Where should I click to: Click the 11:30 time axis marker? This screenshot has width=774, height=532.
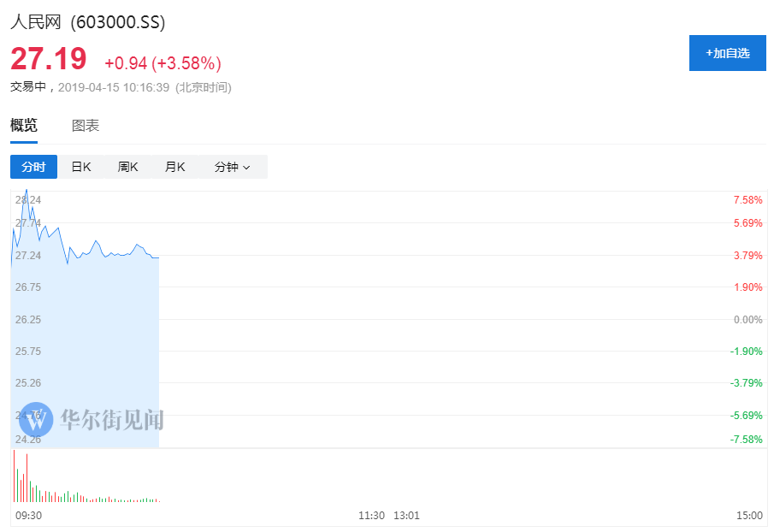(x=371, y=516)
